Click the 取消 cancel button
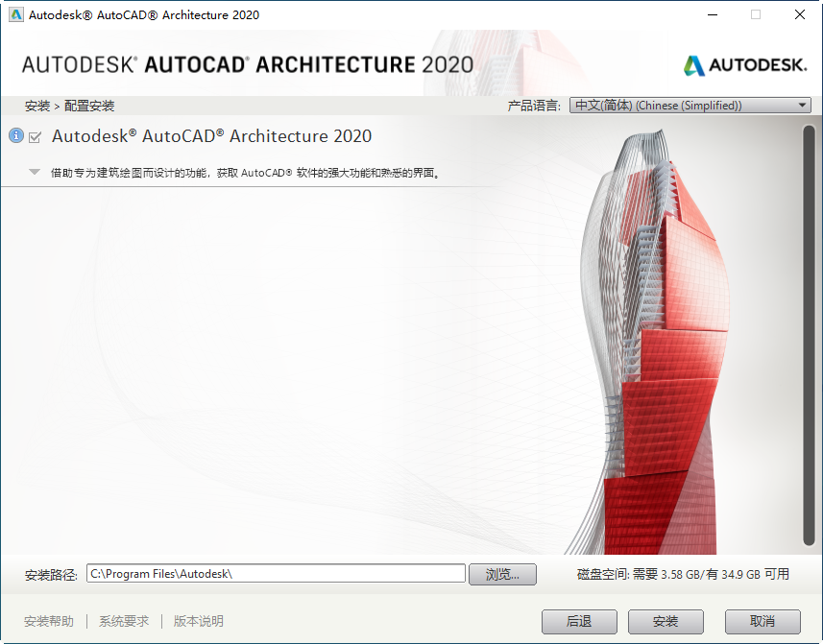 [762, 622]
